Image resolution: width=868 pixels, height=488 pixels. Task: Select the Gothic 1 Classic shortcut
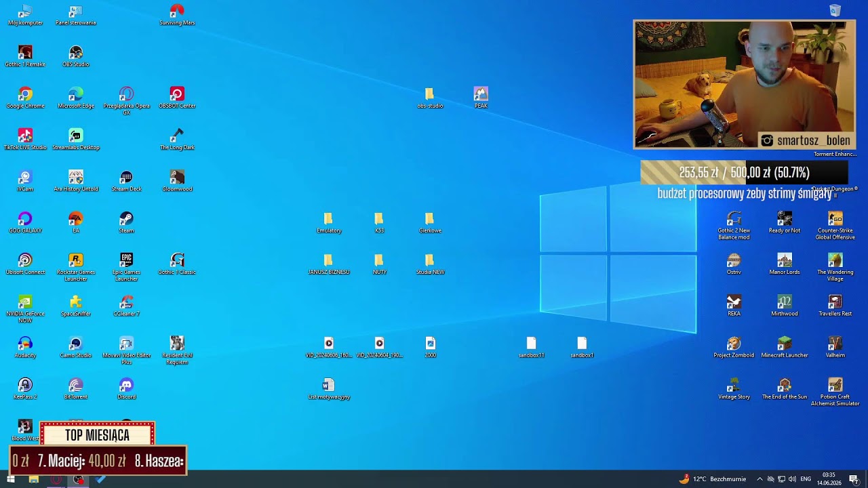(x=177, y=264)
